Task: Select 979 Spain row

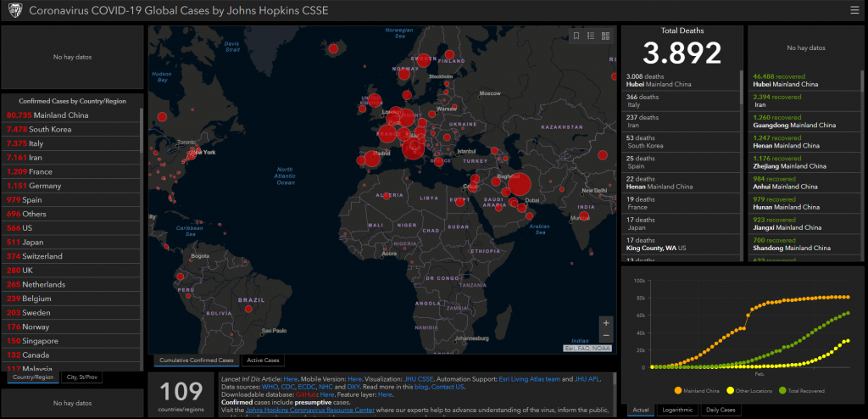Action: 72,199
